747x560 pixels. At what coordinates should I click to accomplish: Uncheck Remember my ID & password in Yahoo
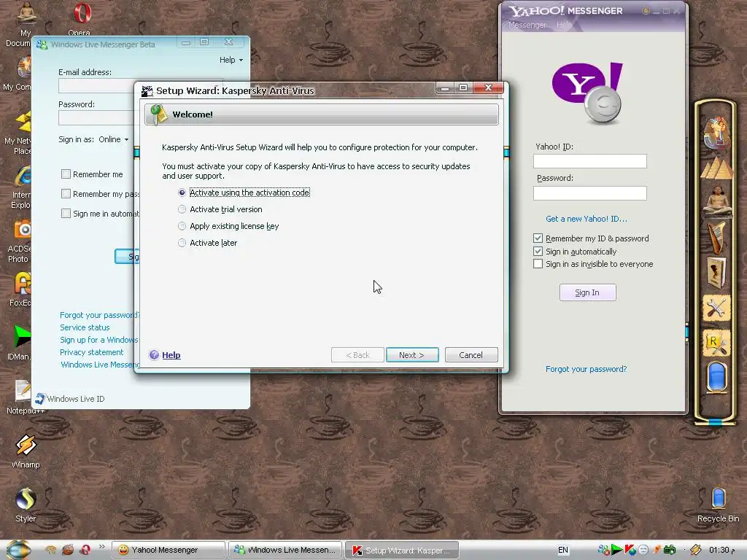pos(538,238)
